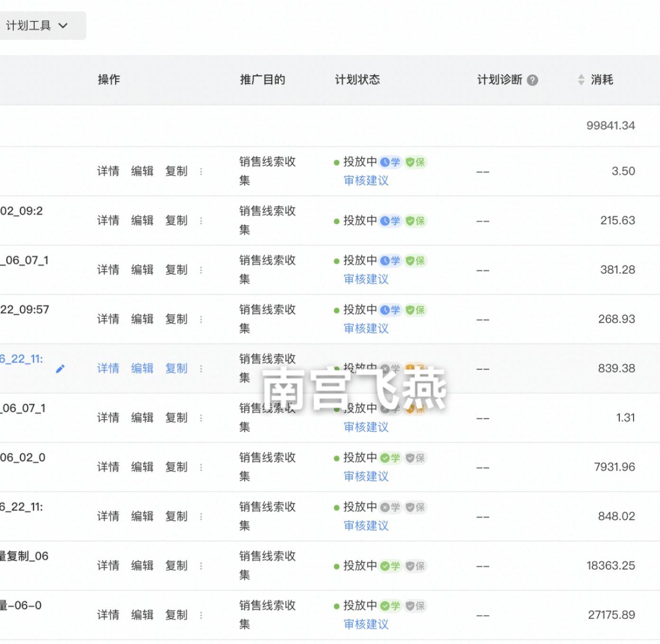
Task: Click the 计划状态 column header
Action: coord(357,80)
